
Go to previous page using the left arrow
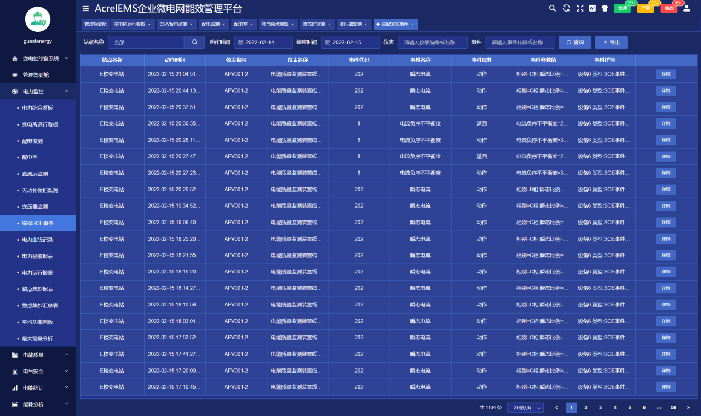pos(557,408)
